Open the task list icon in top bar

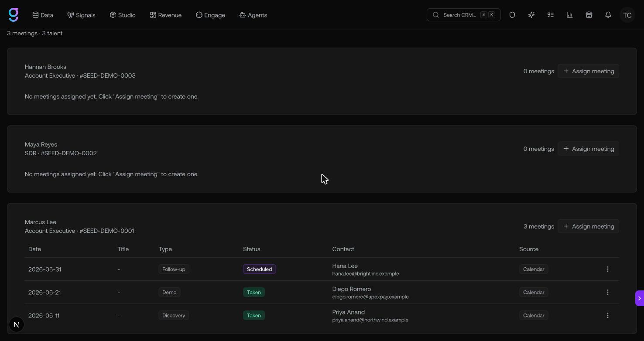click(x=551, y=15)
